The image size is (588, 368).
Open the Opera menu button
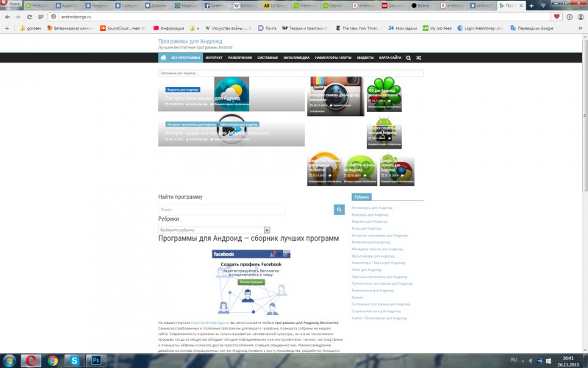pyautogui.click(x=10, y=4)
